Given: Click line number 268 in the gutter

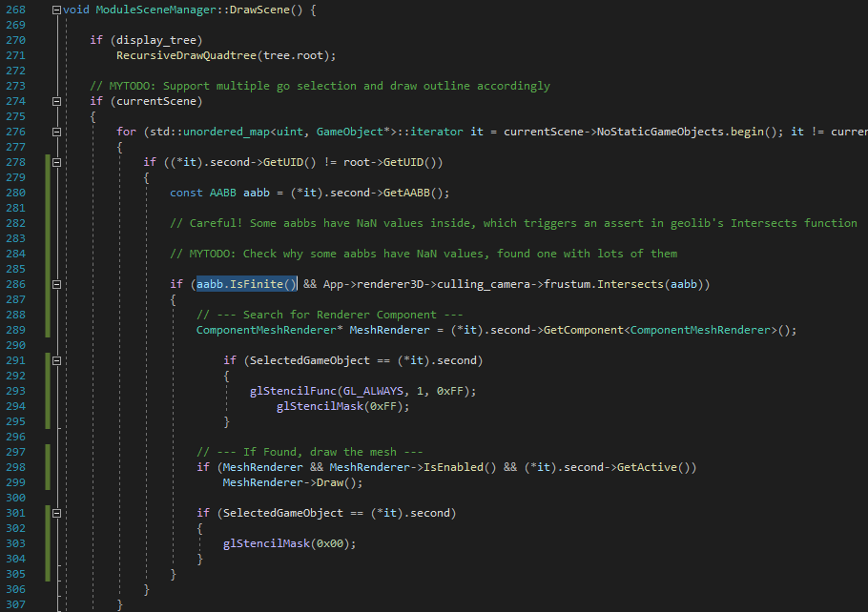Looking at the screenshot, I should (15, 10).
